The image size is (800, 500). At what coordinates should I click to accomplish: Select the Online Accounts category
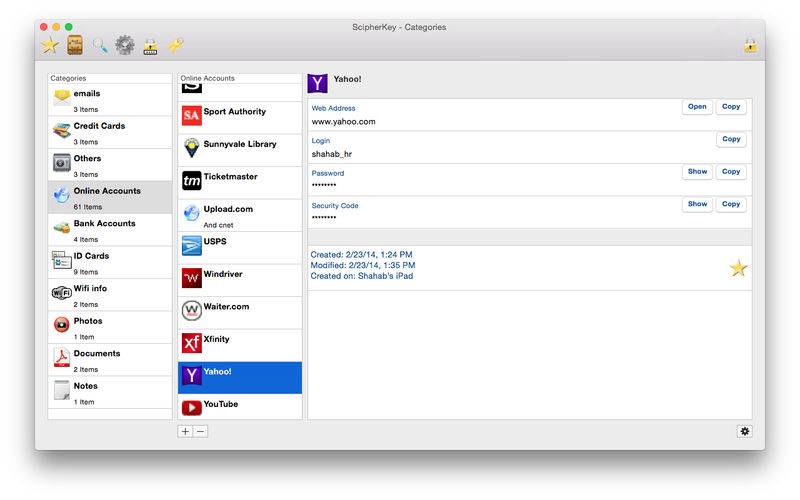[110, 197]
